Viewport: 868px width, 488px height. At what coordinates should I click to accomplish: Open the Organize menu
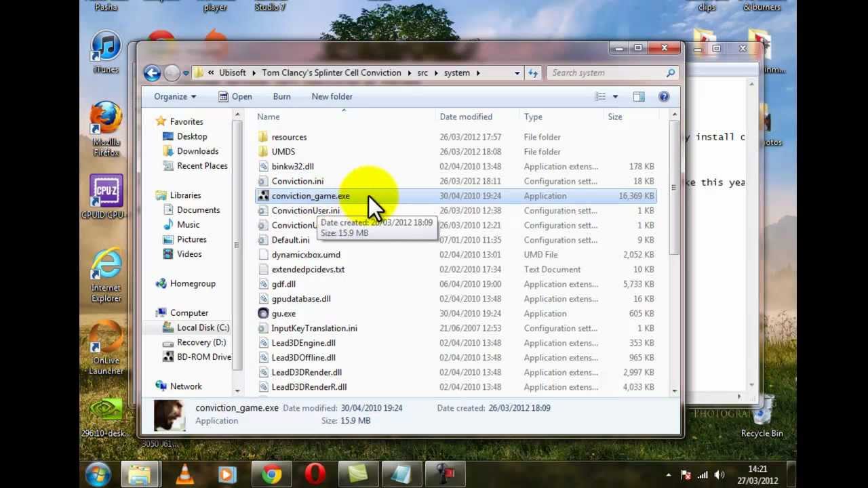tap(175, 96)
